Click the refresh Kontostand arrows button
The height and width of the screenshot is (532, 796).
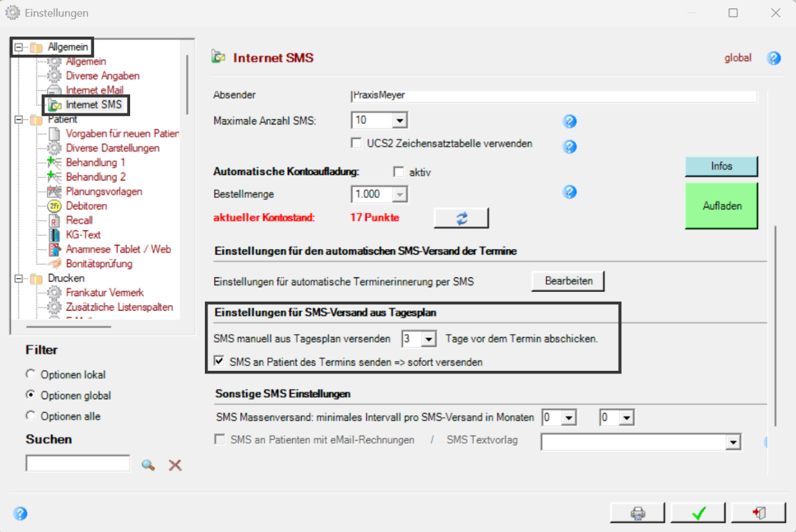point(461,218)
